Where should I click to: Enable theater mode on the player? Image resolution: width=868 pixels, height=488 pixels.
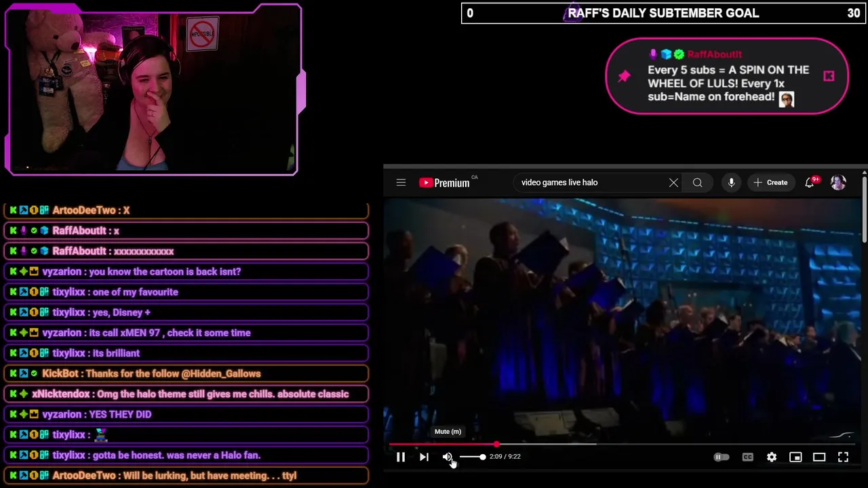[819, 457]
